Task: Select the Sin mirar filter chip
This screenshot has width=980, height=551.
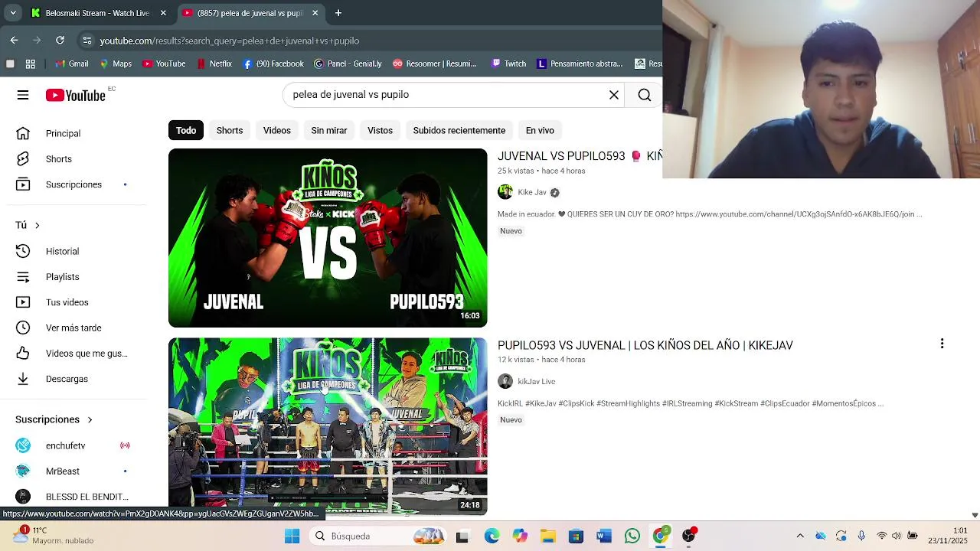Action: (x=329, y=130)
